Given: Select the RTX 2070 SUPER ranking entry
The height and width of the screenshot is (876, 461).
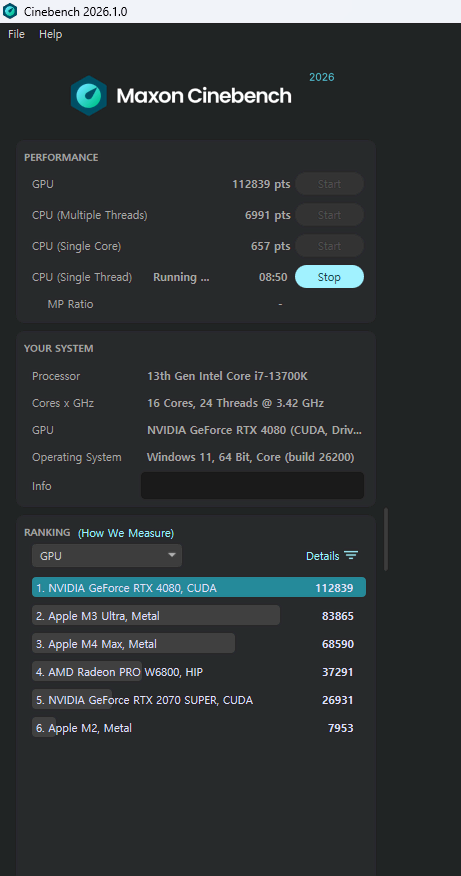Looking at the screenshot, I should [193, 699].
